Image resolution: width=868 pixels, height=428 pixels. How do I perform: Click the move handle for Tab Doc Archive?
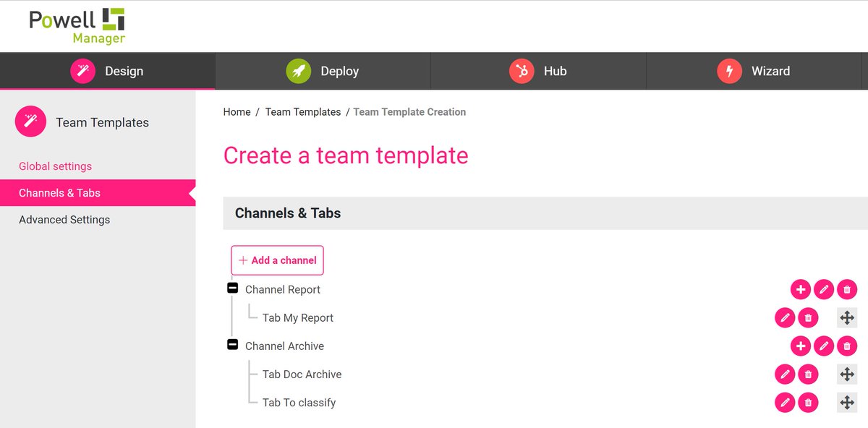[x=847, y=374]
